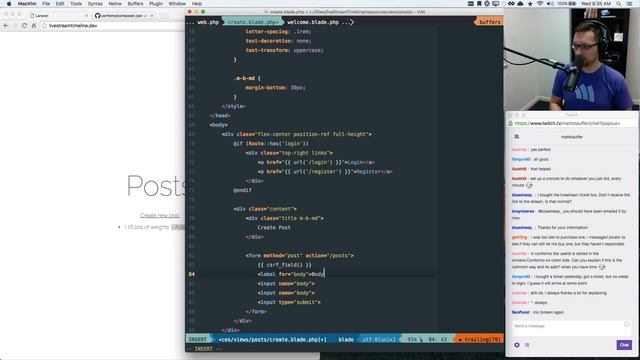This screenshot has height=360, width=640.
Task: Click the blade filetype in status line
Action: click(346, 340)
